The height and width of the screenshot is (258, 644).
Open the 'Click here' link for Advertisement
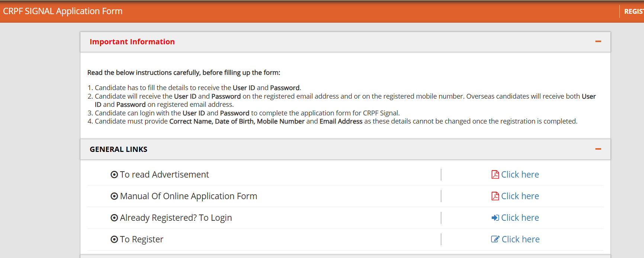[x=520, y=175]
